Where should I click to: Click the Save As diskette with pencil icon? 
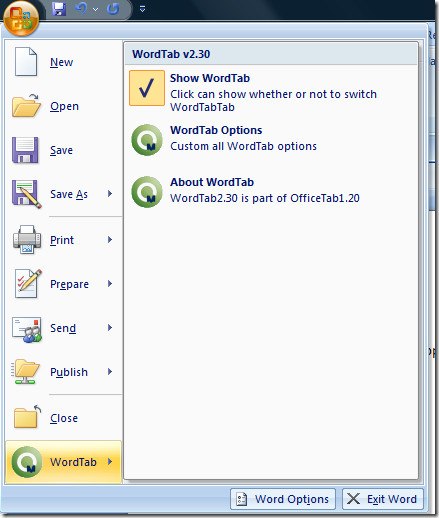tap(27, 194)
